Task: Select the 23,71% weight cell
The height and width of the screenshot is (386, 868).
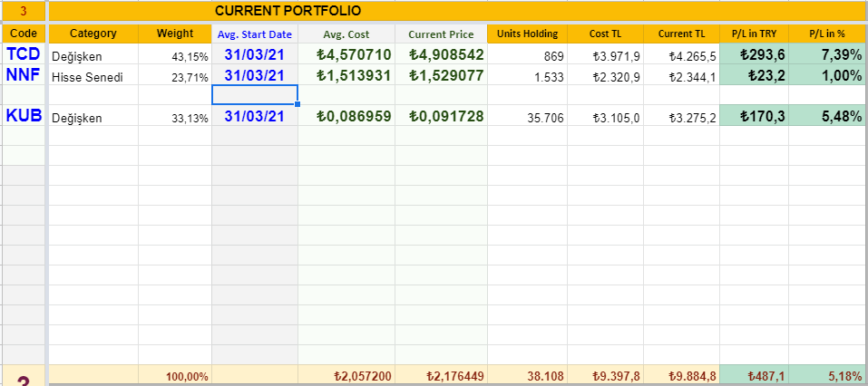Action: pyautogui.click(x=175, y=74)
